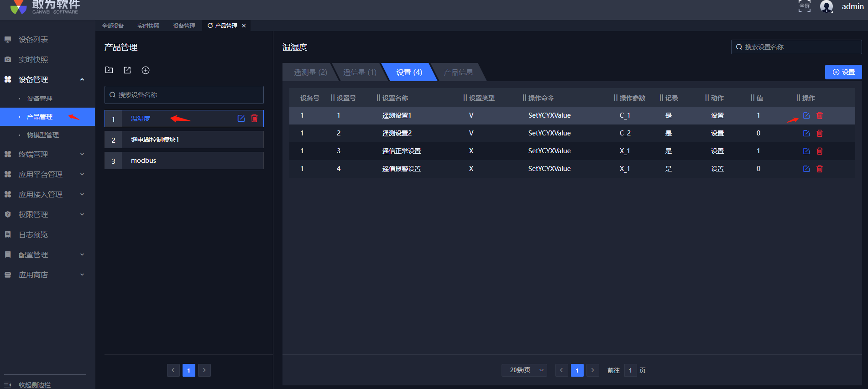Edit the 遥测设置2 row
This screenshot has height=389, width=868.
point(806,133)
